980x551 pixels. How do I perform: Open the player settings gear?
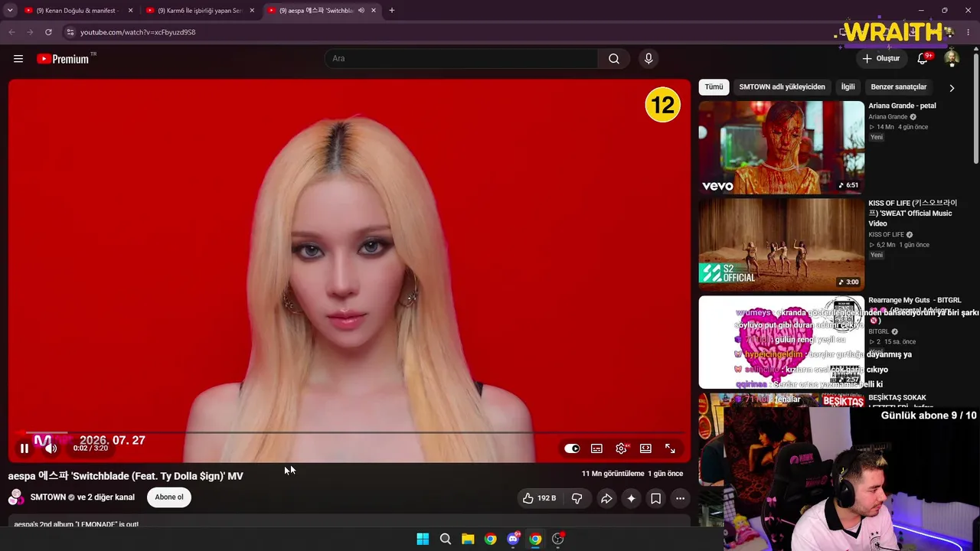[621, 448]
